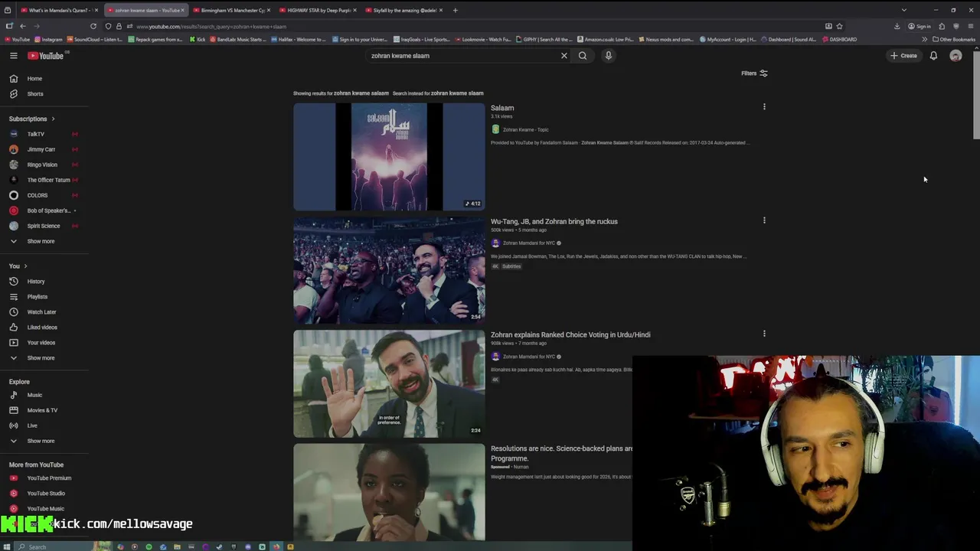Screen dimensions: 980x551
Task: Open a new browser tab
Action: pos(455,10)
